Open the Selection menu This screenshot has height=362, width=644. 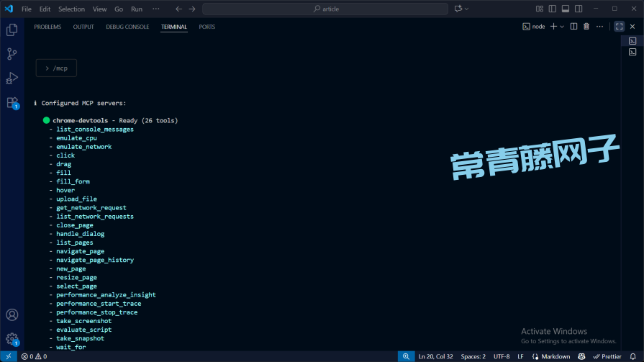[x=71, y=9]
